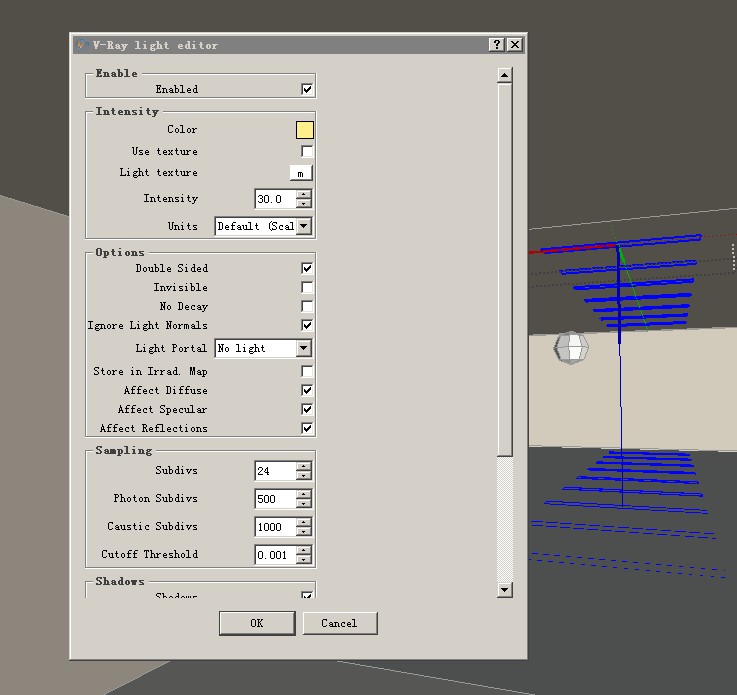Click the V-Ray title bar app icon
The width and height of the screenshot is (737, 695).
82,45
